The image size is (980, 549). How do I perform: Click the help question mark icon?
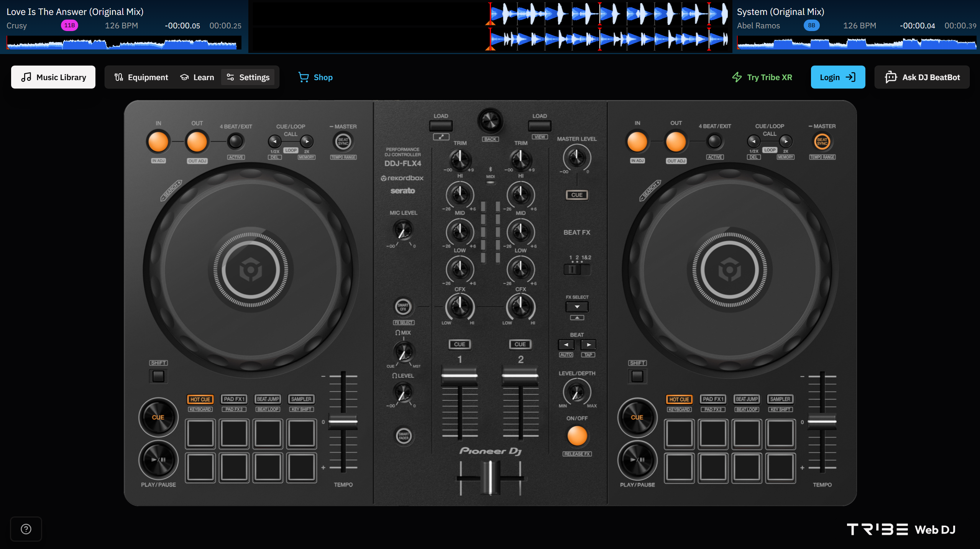26,529
